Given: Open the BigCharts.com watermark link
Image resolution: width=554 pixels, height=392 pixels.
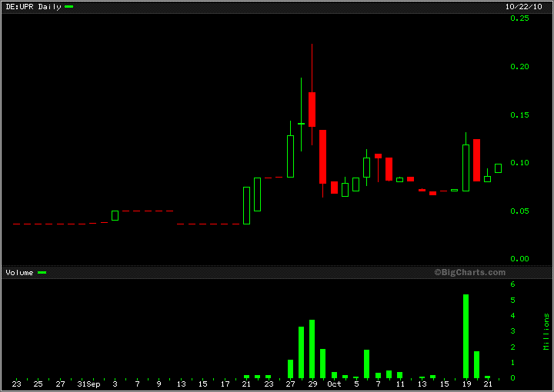Looking at the screenshot, I should pyautogui.click(x=469, y=272).
